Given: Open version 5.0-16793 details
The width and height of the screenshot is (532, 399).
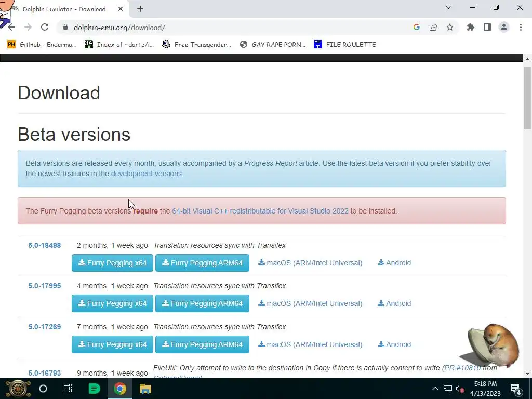Looking at the screenshot, I should [x=45, y=373].
